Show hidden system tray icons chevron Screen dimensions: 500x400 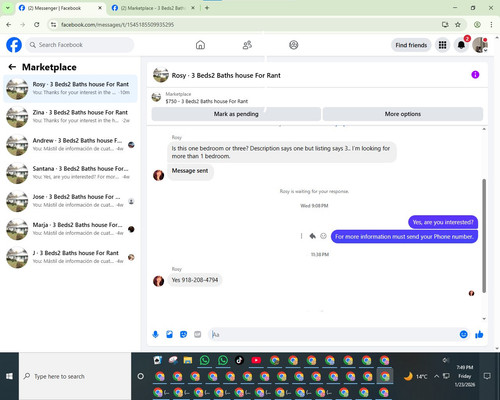[436, 376]
